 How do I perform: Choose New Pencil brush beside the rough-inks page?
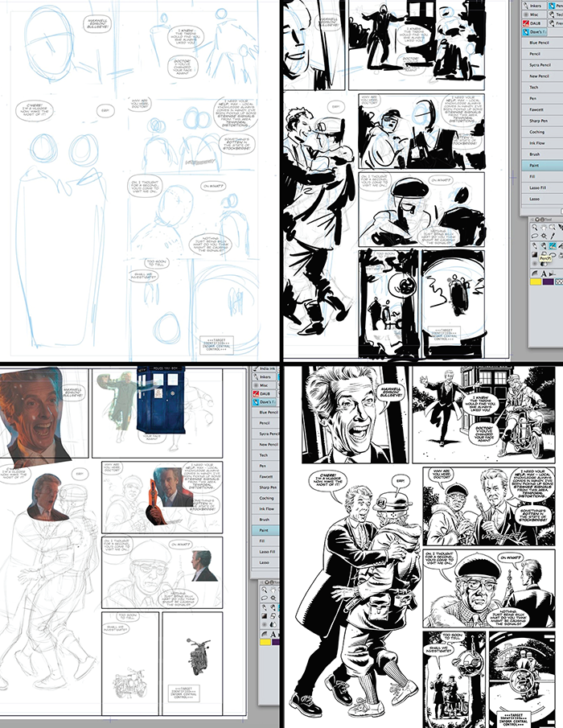(x=541, y=76)
